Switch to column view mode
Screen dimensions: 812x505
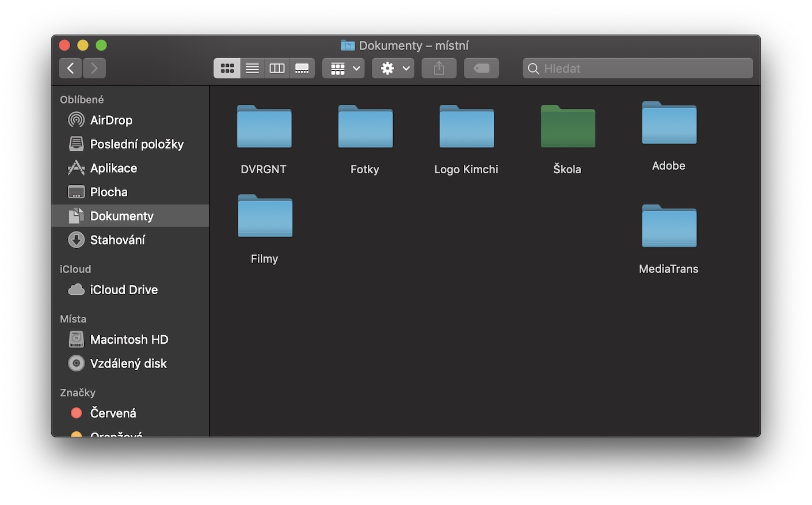pos(277,69)
